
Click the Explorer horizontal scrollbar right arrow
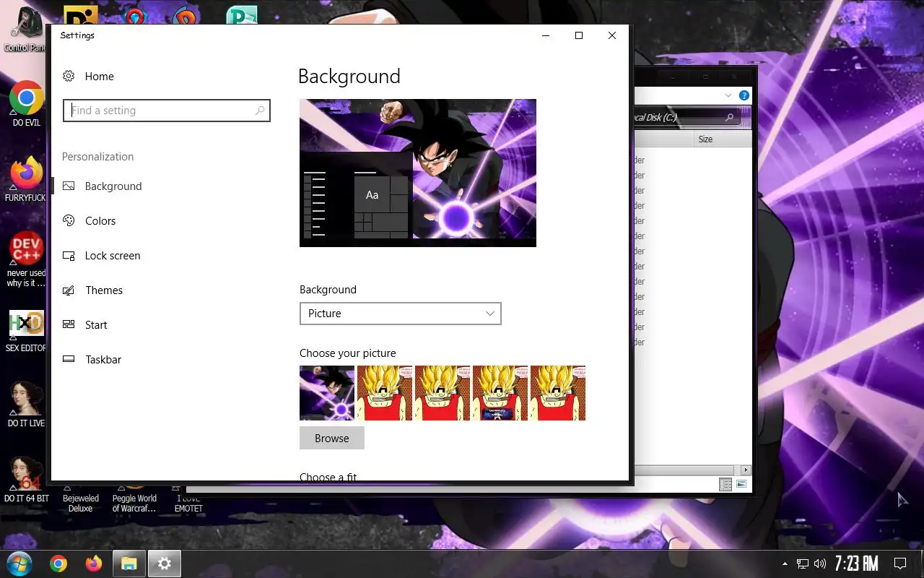point(746,470)
